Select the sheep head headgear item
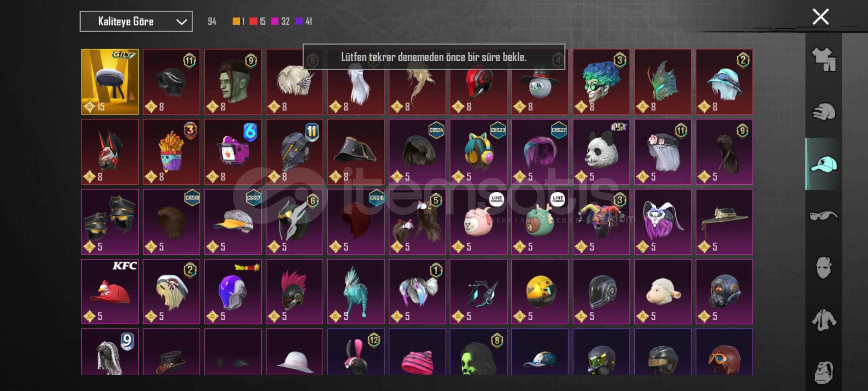 point(663,291)
